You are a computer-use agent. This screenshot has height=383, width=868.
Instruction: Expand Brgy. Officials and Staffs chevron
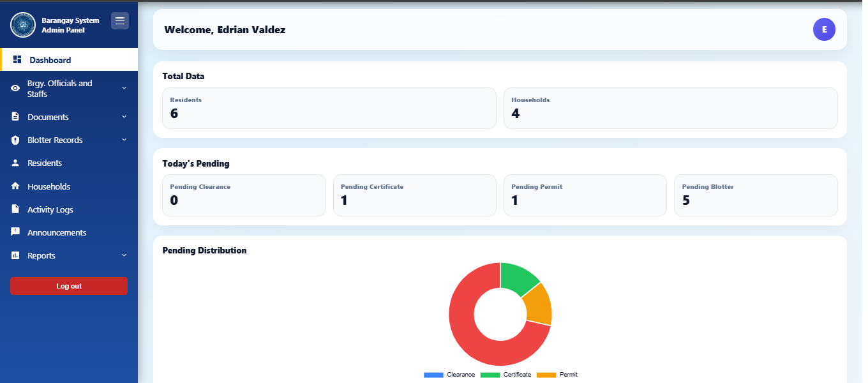[124, 87]
